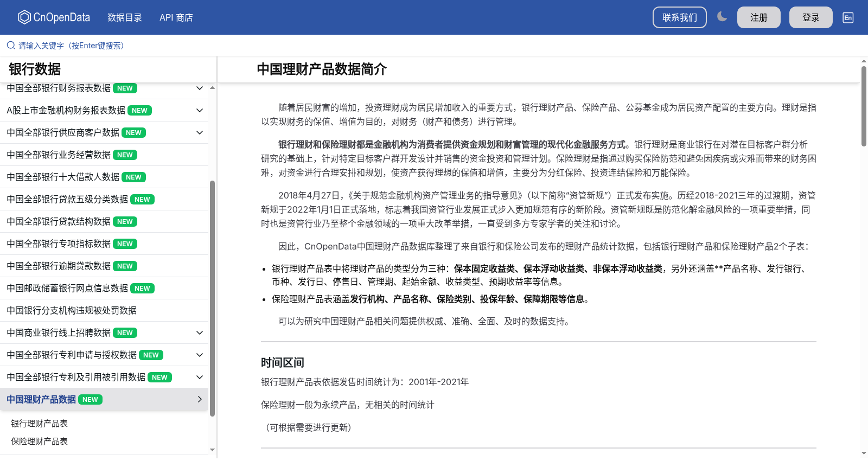
Task: Open 中国全部银行十大借款人数据 entry
Action: point(104,177)
